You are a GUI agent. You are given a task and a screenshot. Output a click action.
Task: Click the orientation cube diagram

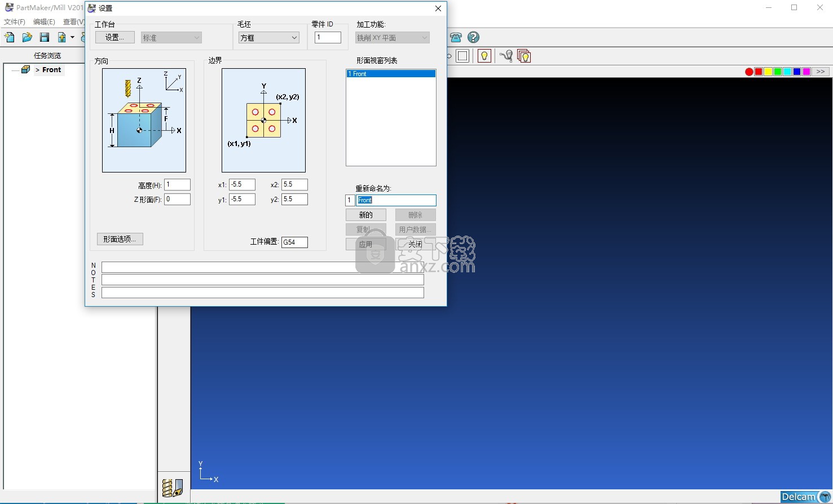[x=144, y=121]
